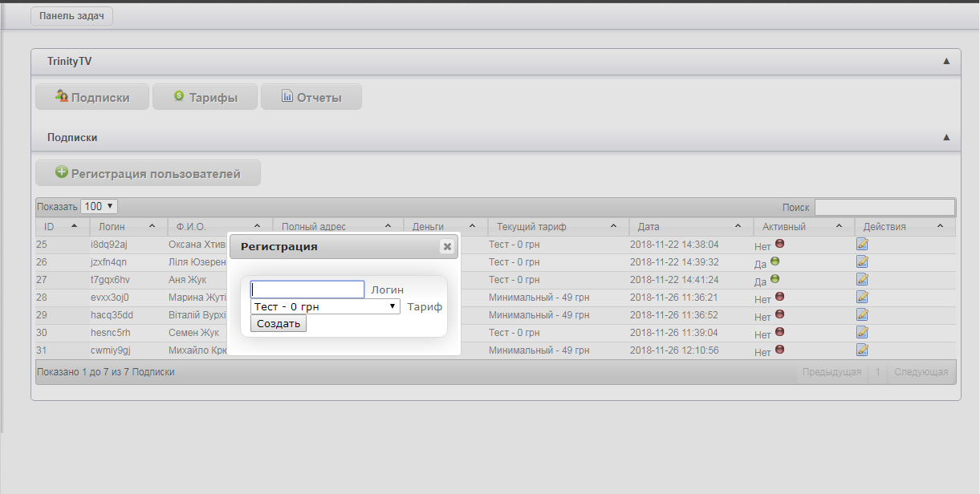Click the edit icon for user jzxfn4qn
The width and height of the screenshot is (980, 494).
863,261
